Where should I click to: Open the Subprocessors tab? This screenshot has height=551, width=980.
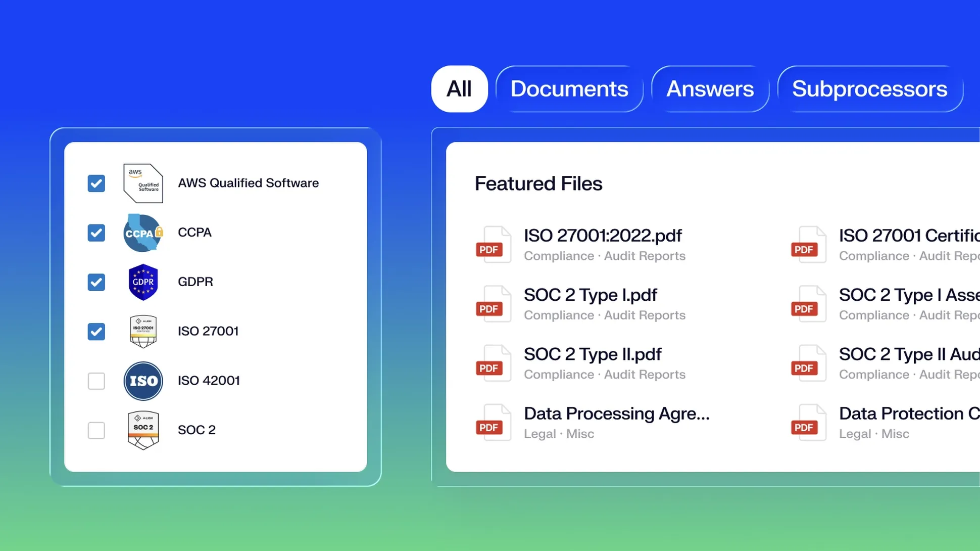coord(869,89)
